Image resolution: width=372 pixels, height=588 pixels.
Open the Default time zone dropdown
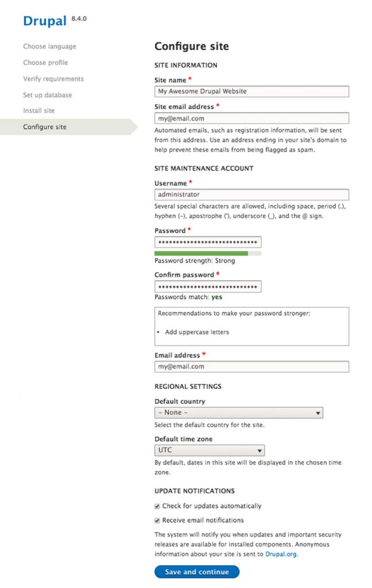pyautogui.click(x=209, y=450)
